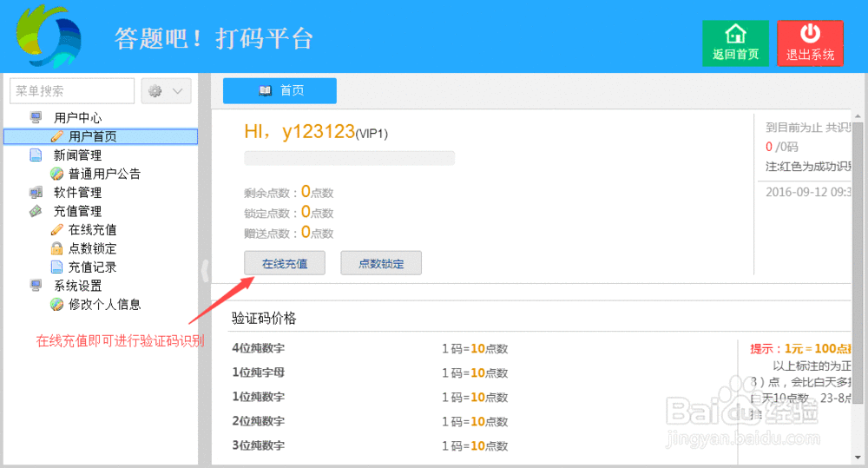868x468 pixels.
Task: Switch to the 首页 tab
Action: [x=279, y=91]
